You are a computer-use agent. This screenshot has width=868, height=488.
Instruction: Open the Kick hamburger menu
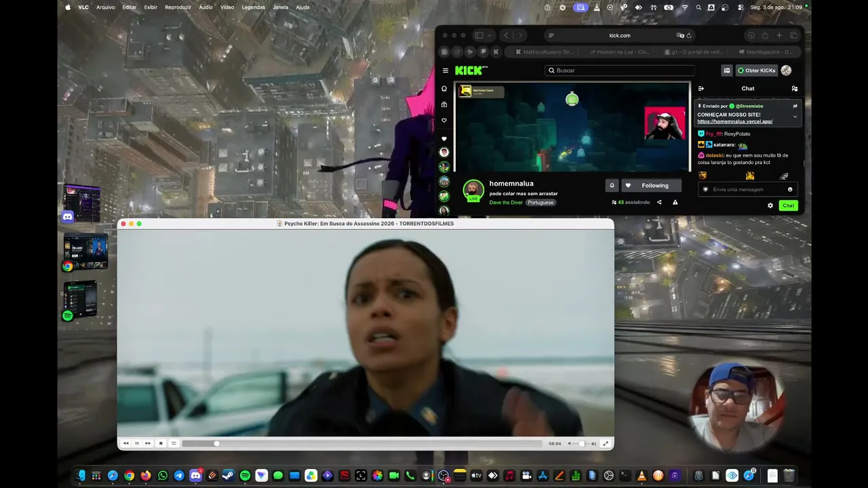446,70
